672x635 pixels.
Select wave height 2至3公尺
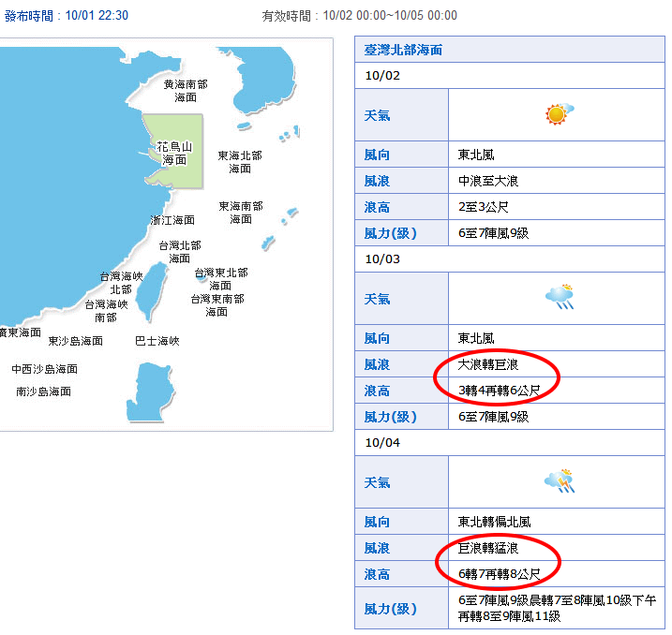(484, 207)
